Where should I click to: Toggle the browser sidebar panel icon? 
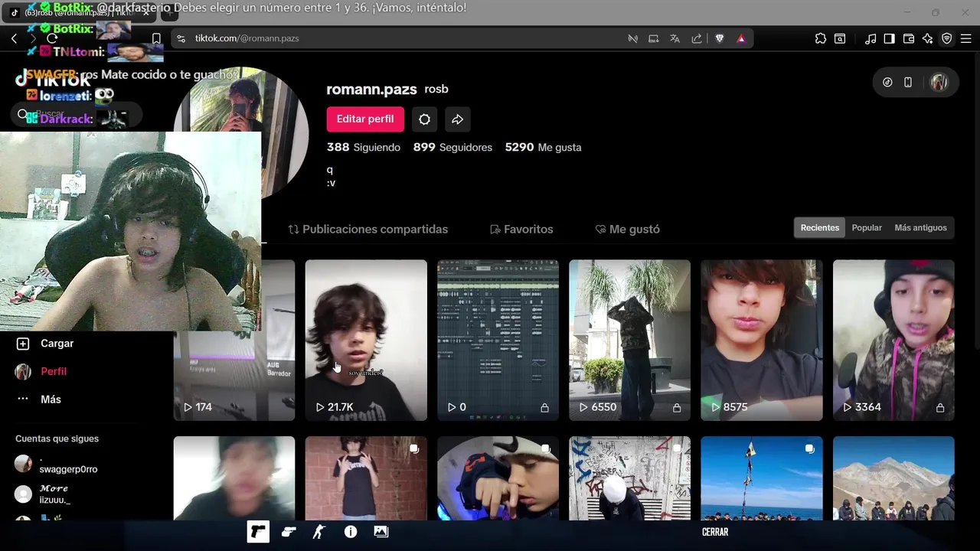tap(889, 38)
